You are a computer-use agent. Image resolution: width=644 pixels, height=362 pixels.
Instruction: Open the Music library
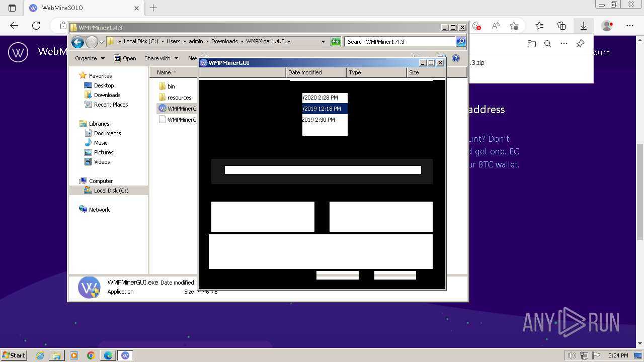[x=101, y=143]
